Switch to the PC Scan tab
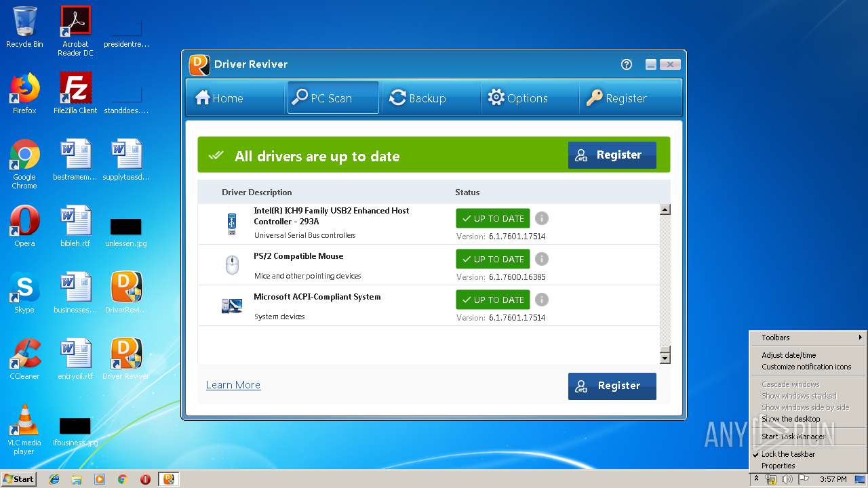The height and width of the screenshot is (488, 868). (333, 98)
